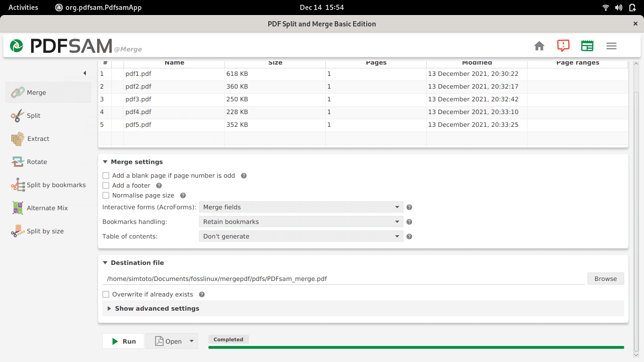This screenshot has height=362, width=644.
Task: Select Split by size in sidebar
Action: [45, 231]
